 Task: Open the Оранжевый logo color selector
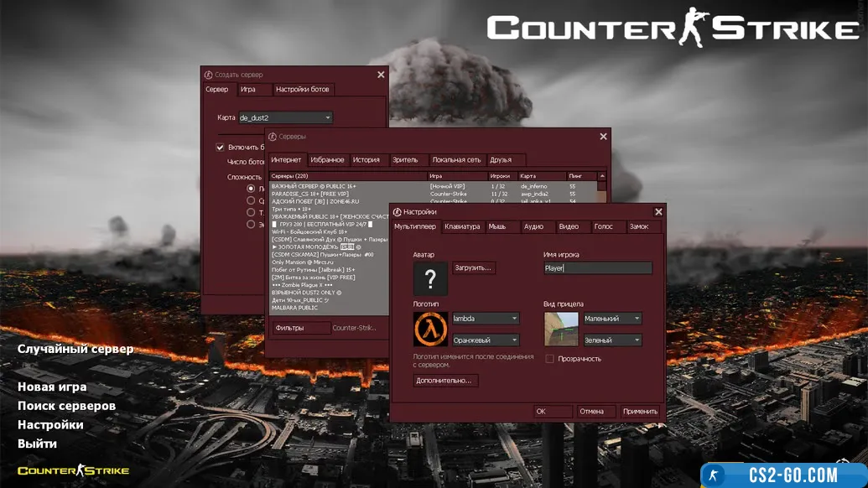486,340
